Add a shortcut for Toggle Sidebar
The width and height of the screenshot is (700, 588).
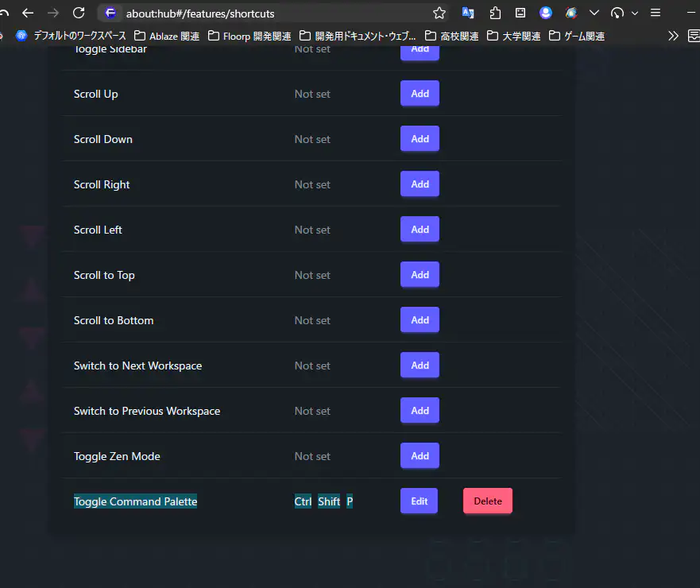tap(420, 52)
